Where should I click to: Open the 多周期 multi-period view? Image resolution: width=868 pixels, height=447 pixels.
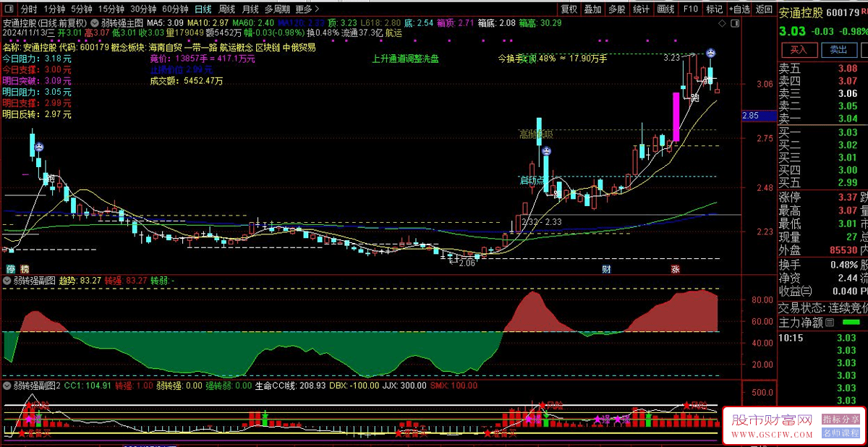pyautogui.click(x=278, y=9)
